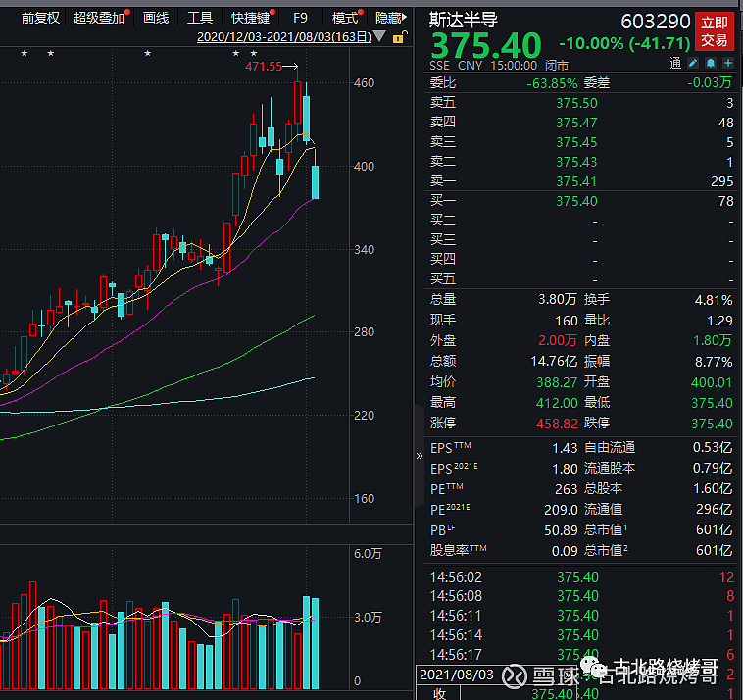Select the 卖二 ask row 375.43
Viewport: 743px width, 700px height.
click(x=581, y=162)
